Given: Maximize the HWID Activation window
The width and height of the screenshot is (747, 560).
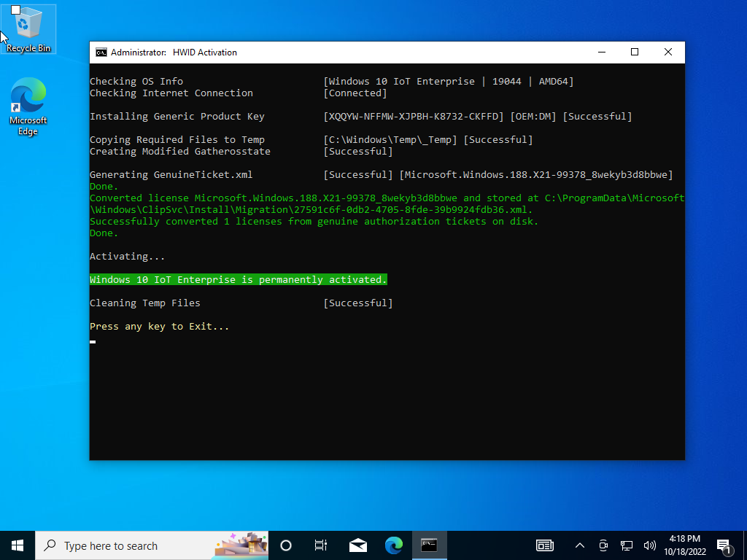Looking at the screenshot, I should (635, 52).
